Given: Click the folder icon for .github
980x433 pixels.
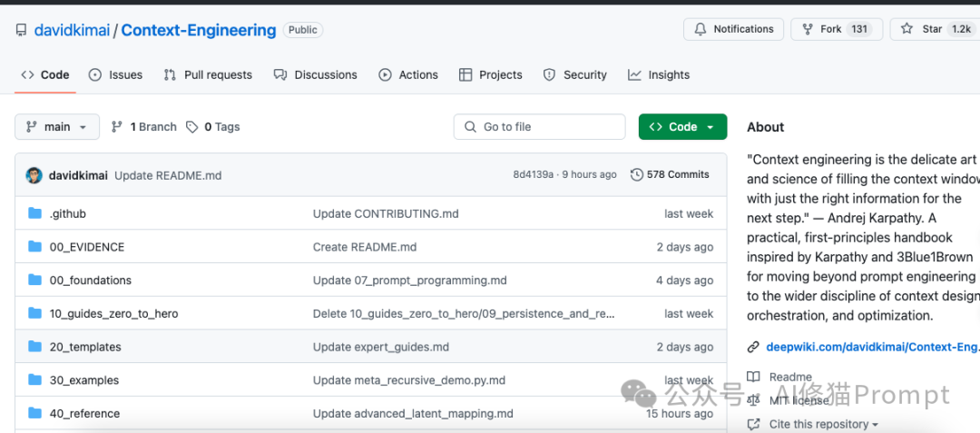Looking at the screenshot, I should pyautogui.click(x=35, y=213).
